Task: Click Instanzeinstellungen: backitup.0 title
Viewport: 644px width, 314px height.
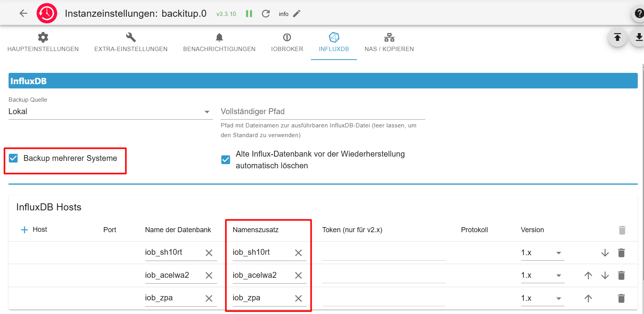Action: point(135,14)
